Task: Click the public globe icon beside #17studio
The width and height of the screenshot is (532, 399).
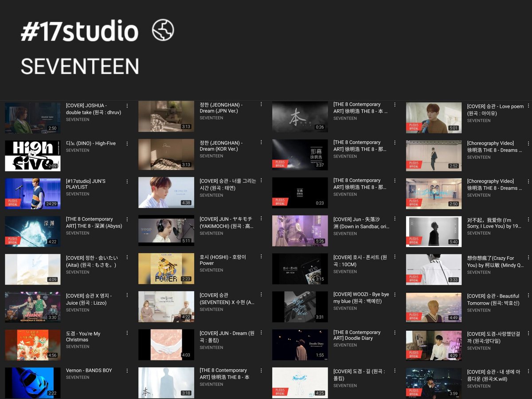Action: pos(163,31)
